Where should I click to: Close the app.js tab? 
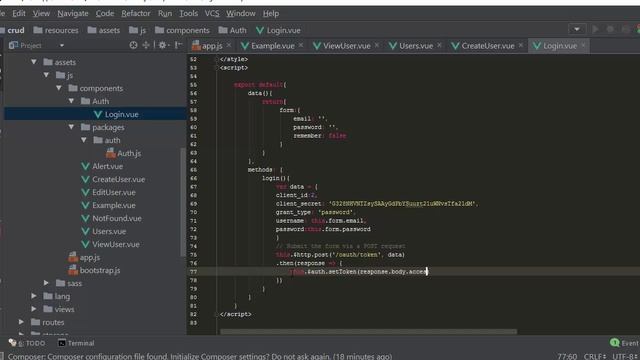[x=229, y=45]
